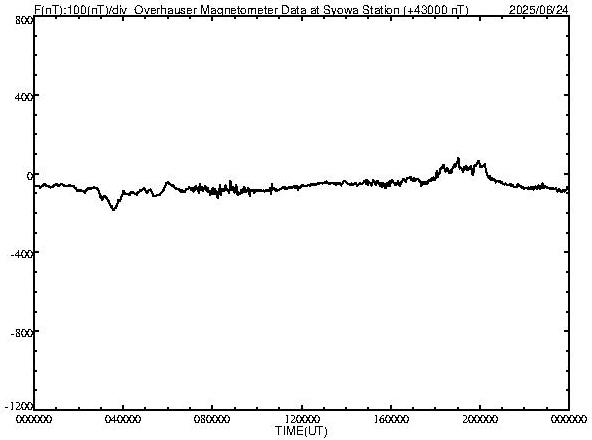Click the -800 y-axis label
The height and width of the screenshot is (440, 592).
(x=22, y=333)
